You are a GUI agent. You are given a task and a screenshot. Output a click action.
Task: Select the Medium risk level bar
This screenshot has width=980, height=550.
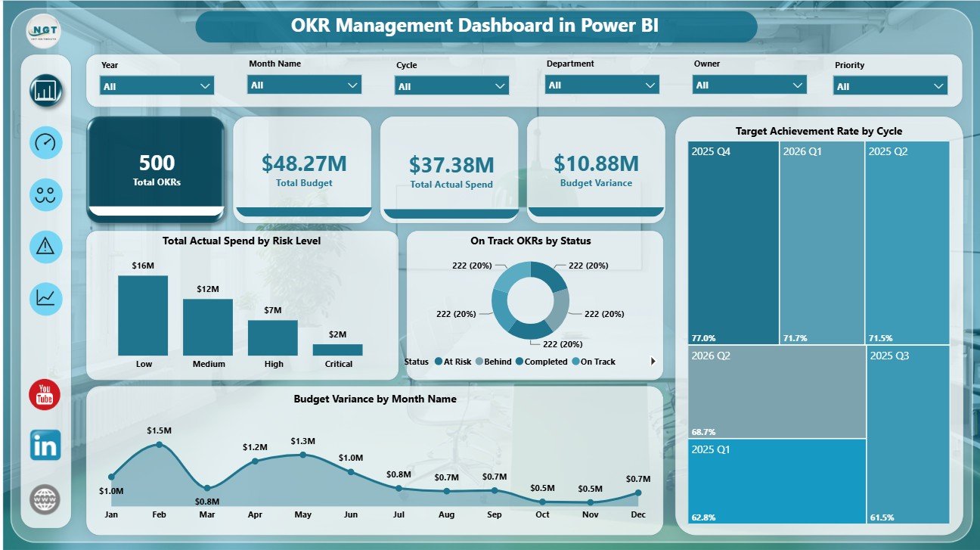(208, 328)
